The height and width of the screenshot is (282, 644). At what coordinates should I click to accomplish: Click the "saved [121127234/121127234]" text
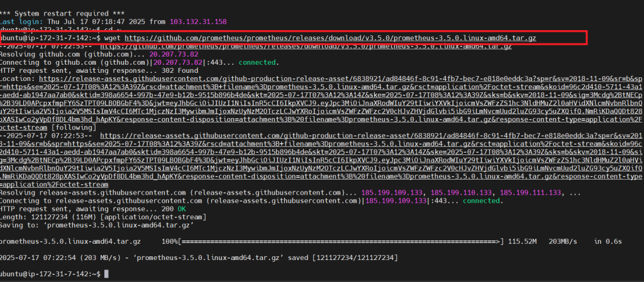[x=343, y=258]
